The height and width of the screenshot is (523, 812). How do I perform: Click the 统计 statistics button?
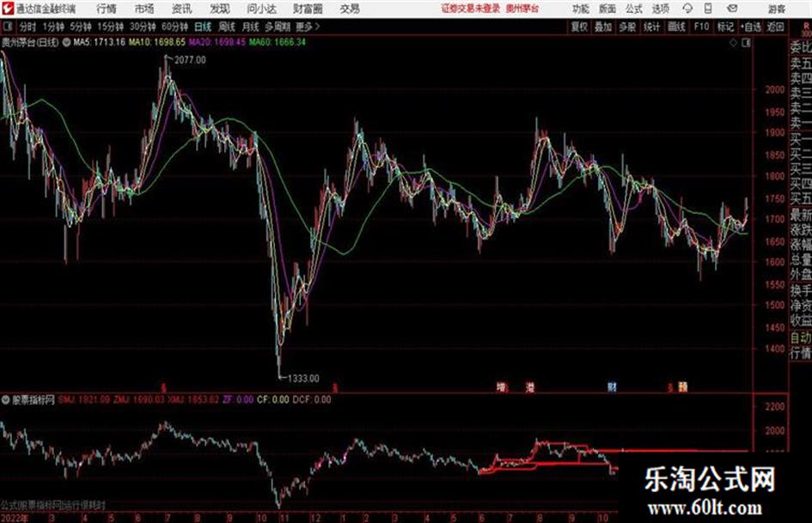pos(652,27)
